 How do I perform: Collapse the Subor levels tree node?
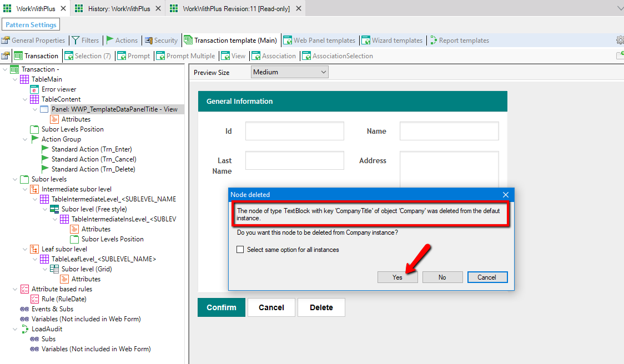point(15,179)
